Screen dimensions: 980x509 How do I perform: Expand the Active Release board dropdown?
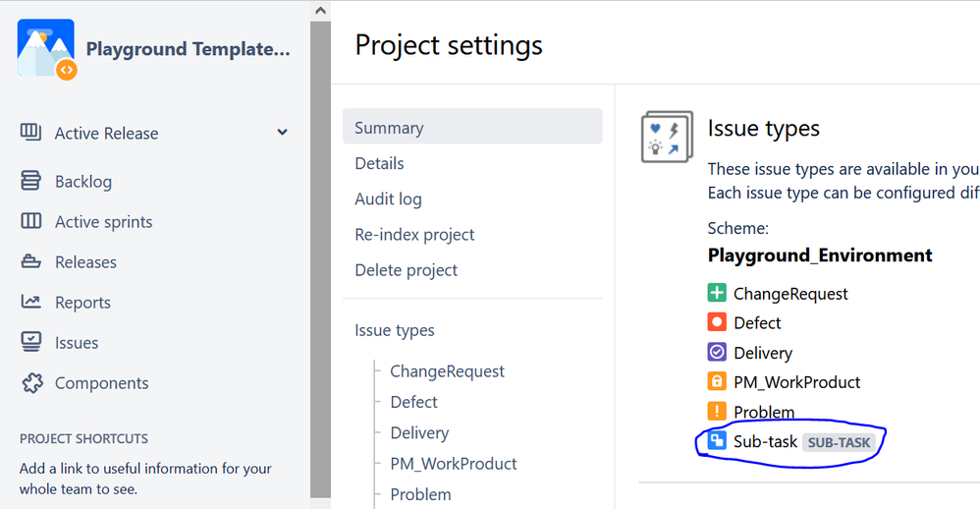click(282, 133)
